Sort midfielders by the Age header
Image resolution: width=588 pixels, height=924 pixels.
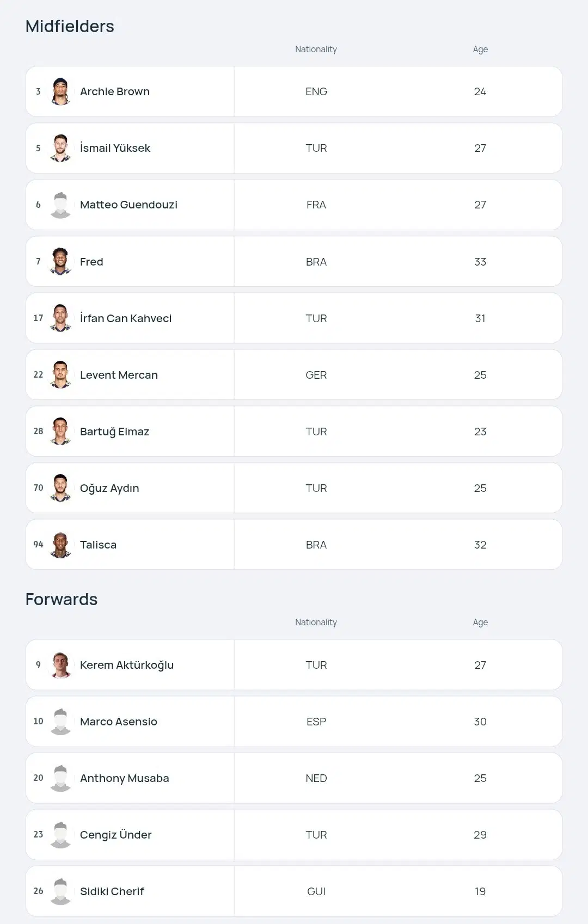coord(480,49)
